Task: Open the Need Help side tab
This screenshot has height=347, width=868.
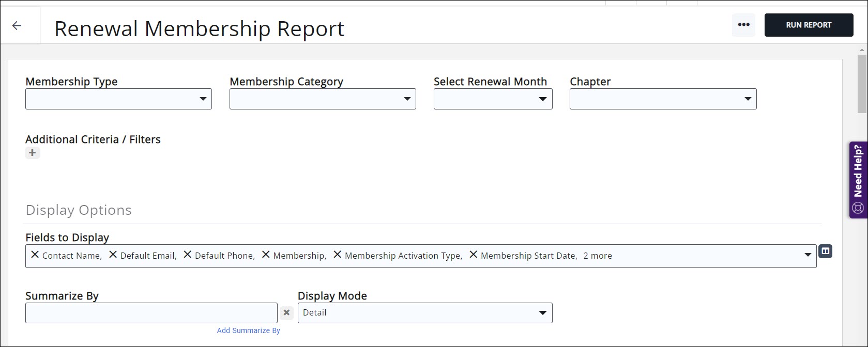Action: [x=858, y=180]
